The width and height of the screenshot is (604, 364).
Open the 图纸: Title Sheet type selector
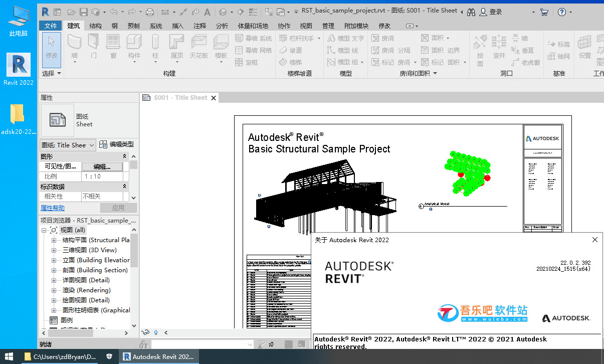[x=68, y=145]
